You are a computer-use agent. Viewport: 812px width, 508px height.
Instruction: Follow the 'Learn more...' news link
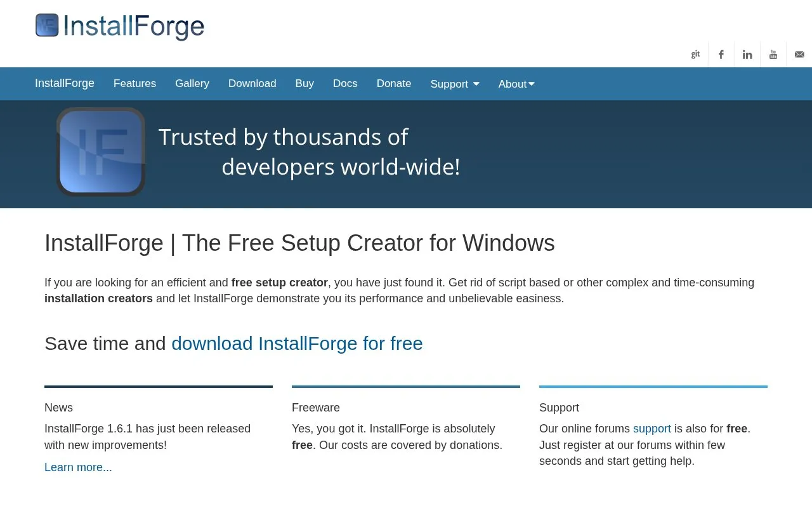tap(78, 467)
